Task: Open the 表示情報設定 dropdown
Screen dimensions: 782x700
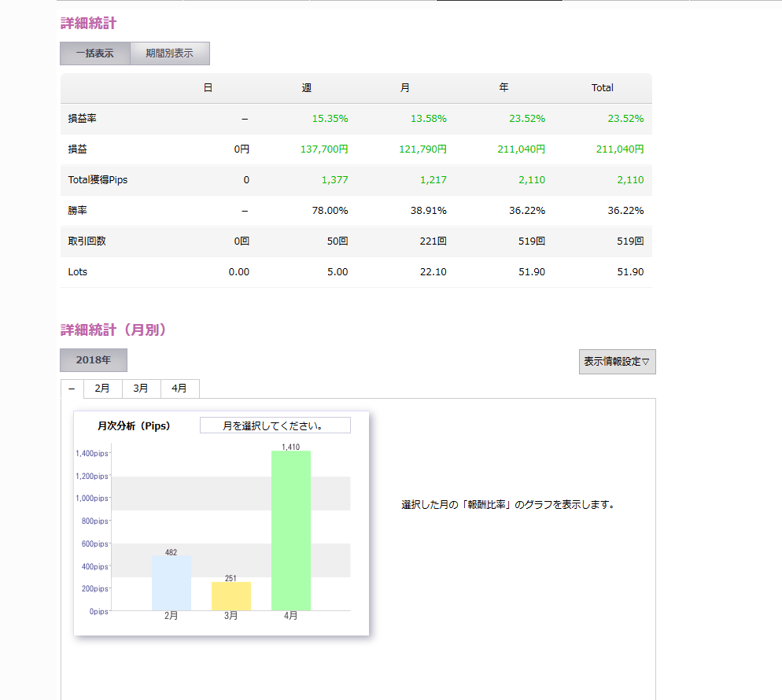Action: (x=617, y=362)
